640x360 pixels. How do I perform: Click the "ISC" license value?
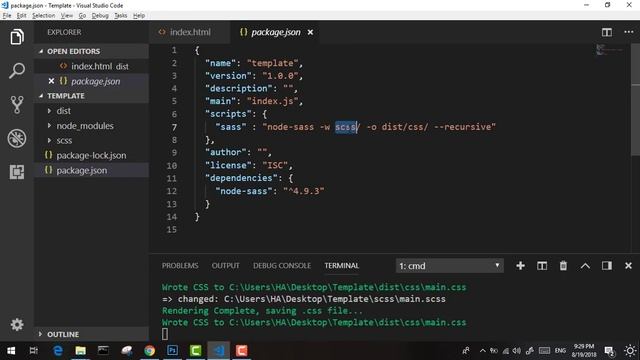(275, 165)
